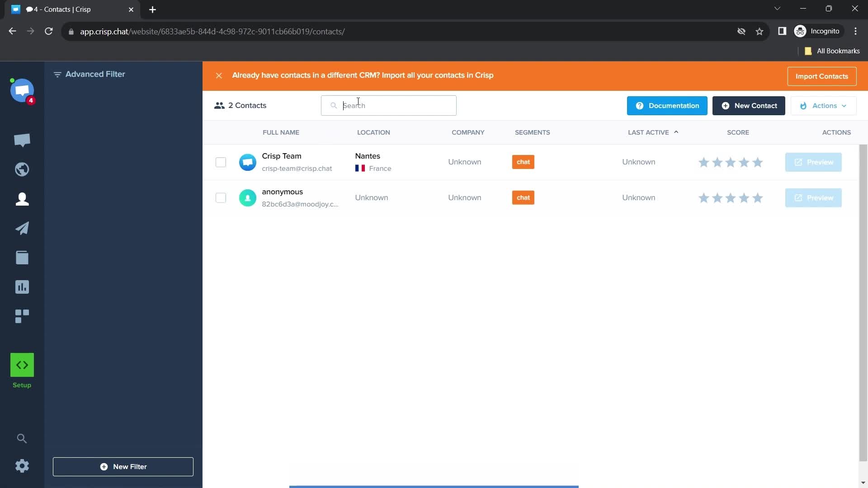
Task: Select the Setup developer icon
Action: 21,365
